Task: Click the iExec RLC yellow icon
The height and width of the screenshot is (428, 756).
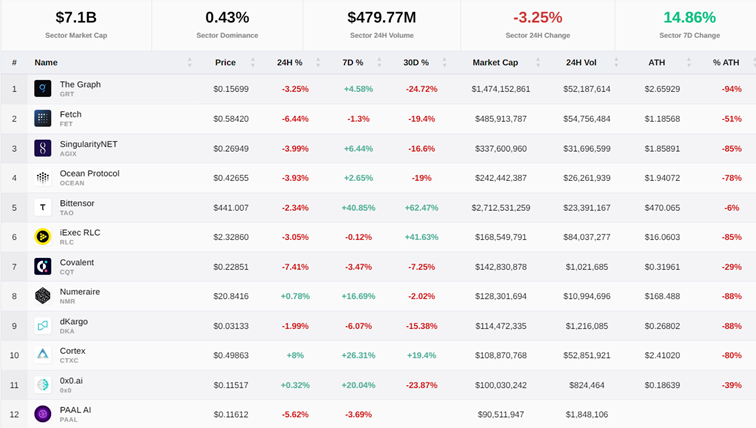Action: [43, 237]
